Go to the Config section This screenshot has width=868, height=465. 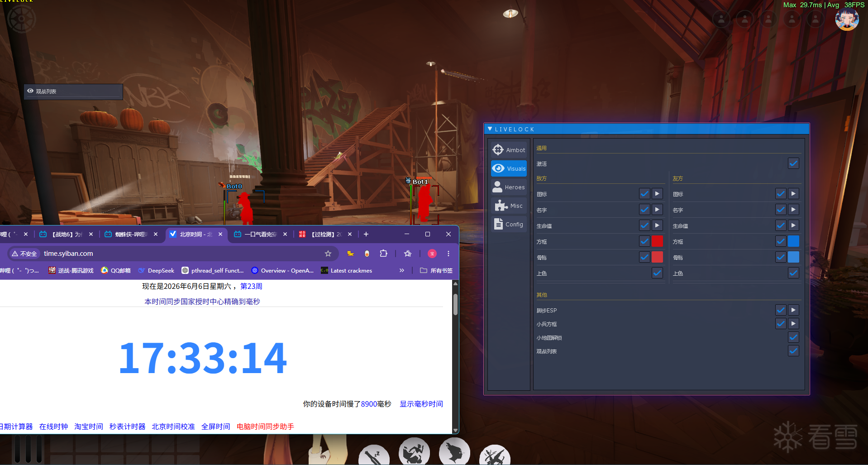pyautogui.click(x=509, y=224)
